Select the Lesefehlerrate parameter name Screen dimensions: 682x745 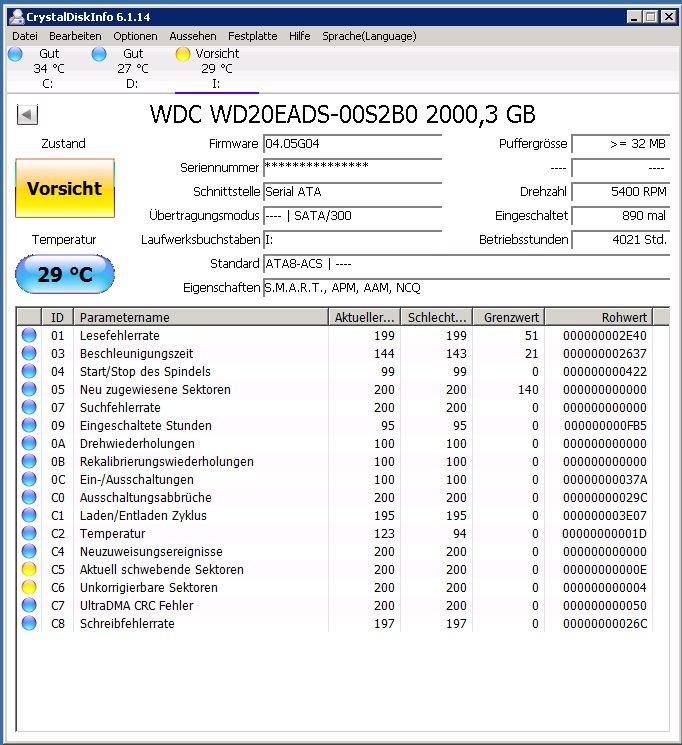pyautogui.click(x=119, y=335)
